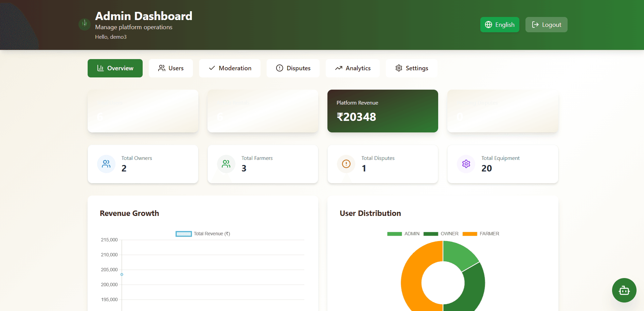Viewport: 644px width, 311px height.
Task: Click the green Total Farmers users icon
Action: 226,164
